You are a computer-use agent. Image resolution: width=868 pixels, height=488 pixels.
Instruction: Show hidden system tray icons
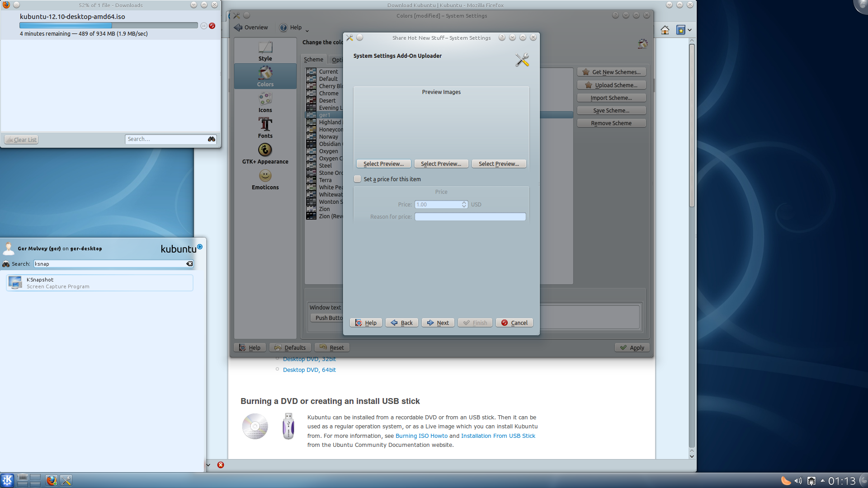822,481
